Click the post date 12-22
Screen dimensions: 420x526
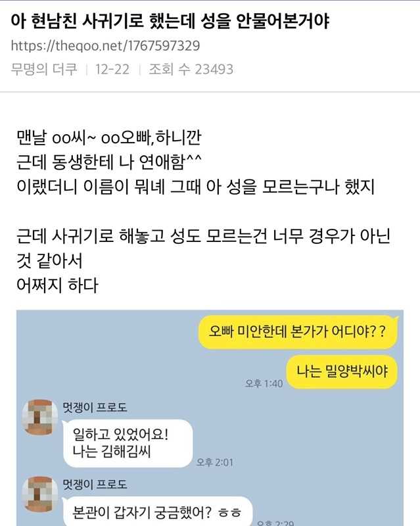pyautogui.click(x=112, y=70)
